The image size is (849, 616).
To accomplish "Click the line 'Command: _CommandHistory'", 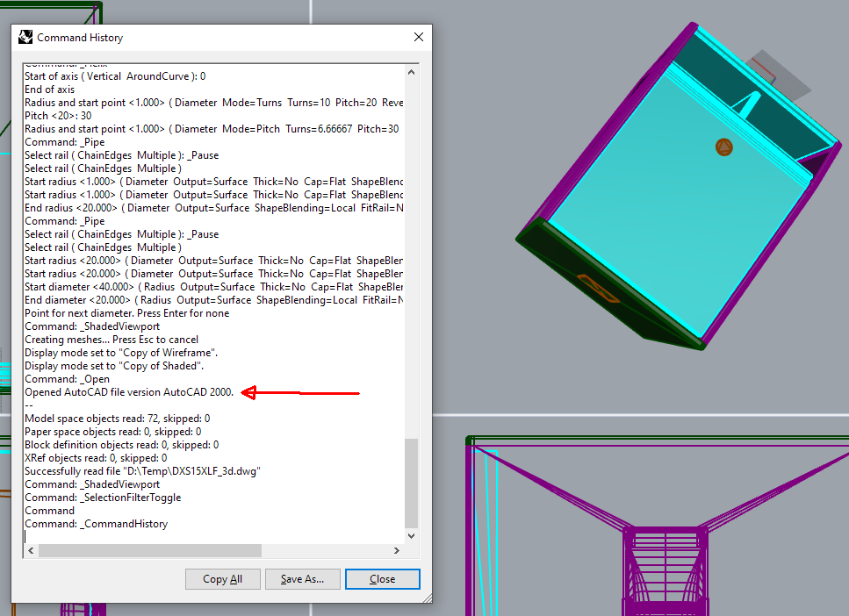I will 97,524.
